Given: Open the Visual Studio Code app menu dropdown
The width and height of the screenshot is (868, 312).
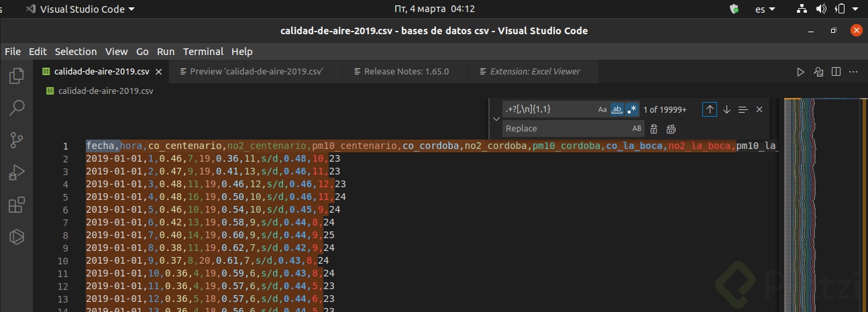Looking at the screenshot, I should [x=79, y=9].
